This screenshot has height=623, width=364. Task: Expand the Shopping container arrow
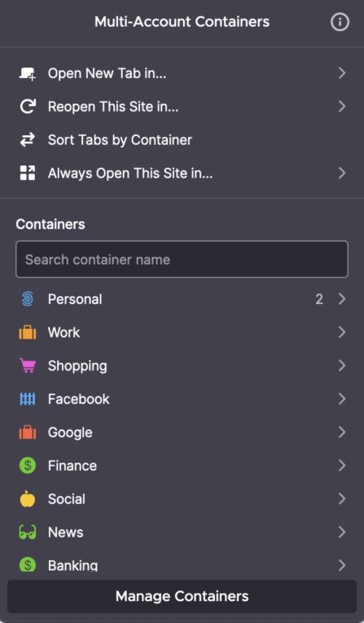(342, 366)
